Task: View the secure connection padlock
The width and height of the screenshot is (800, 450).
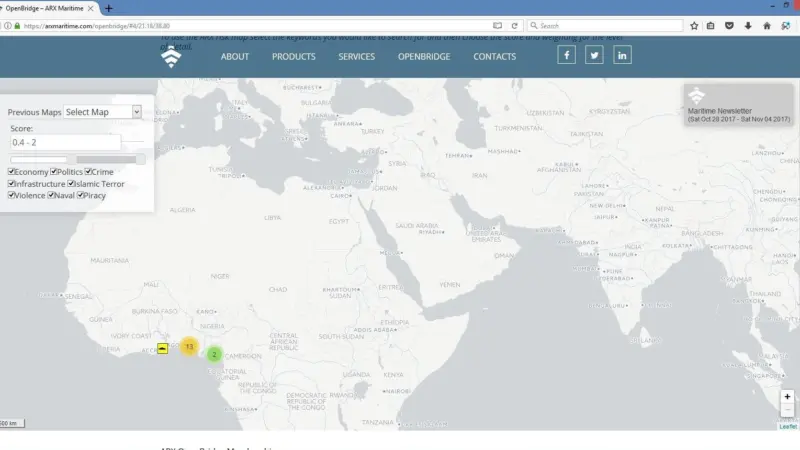Action: [17, 26]
